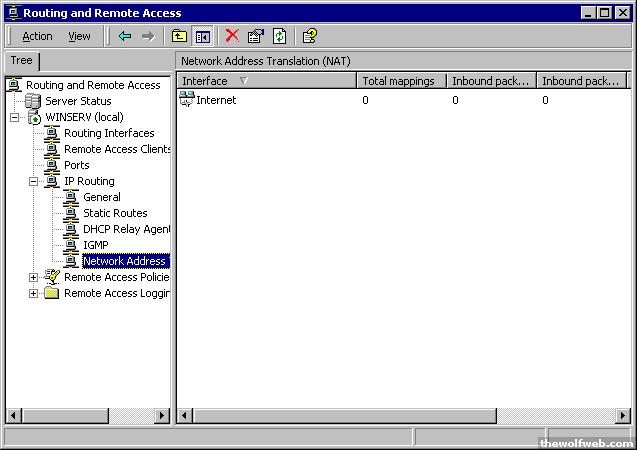The width and height of the screenshot is (637, 450).
Task: Select the Server Status icon in tree
Action: pos(33,101)
